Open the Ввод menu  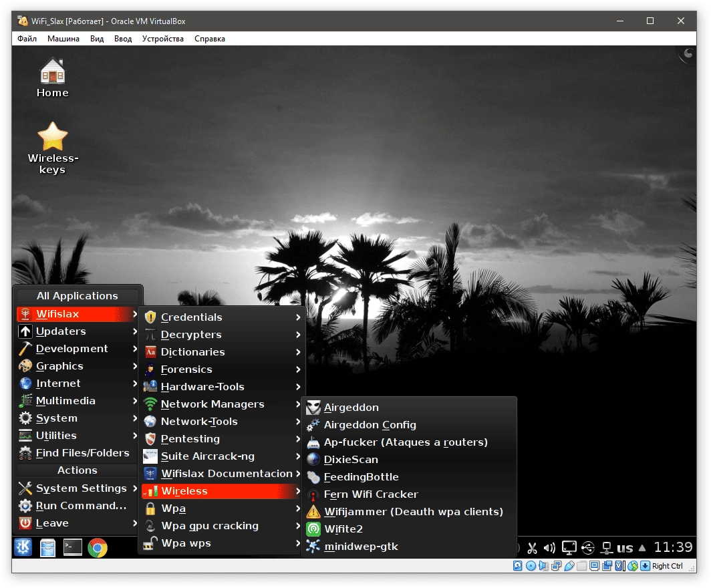pos(123,39)
